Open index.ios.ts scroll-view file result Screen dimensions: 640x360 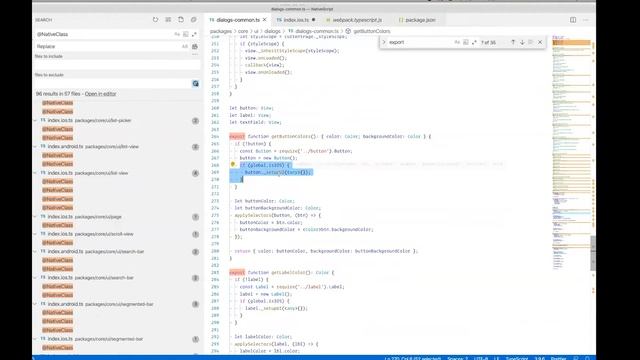click(x=118, y=234)
